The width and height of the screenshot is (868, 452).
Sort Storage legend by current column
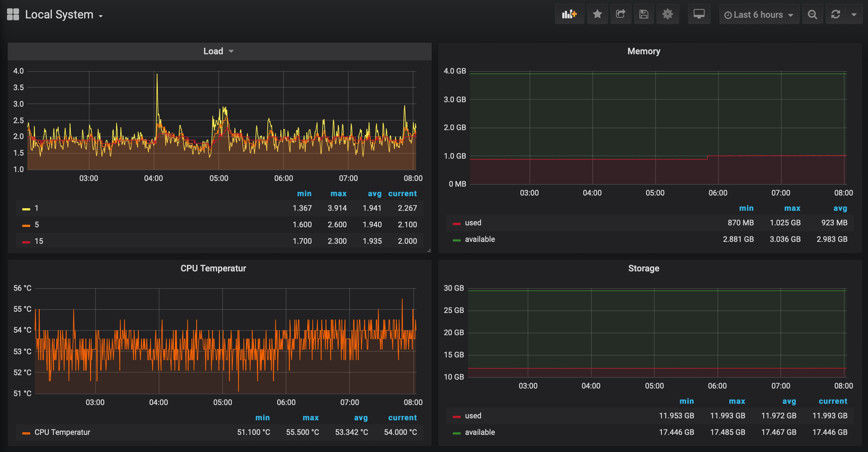click(x=833, y=402)
